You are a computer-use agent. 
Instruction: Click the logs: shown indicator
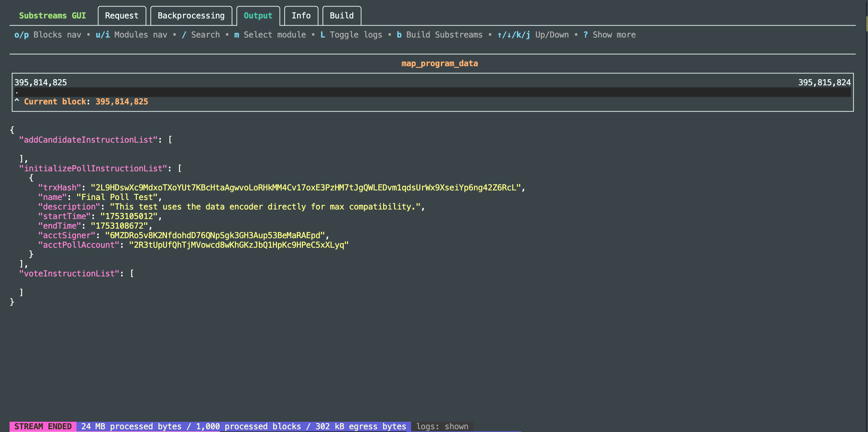pos(442,427)
